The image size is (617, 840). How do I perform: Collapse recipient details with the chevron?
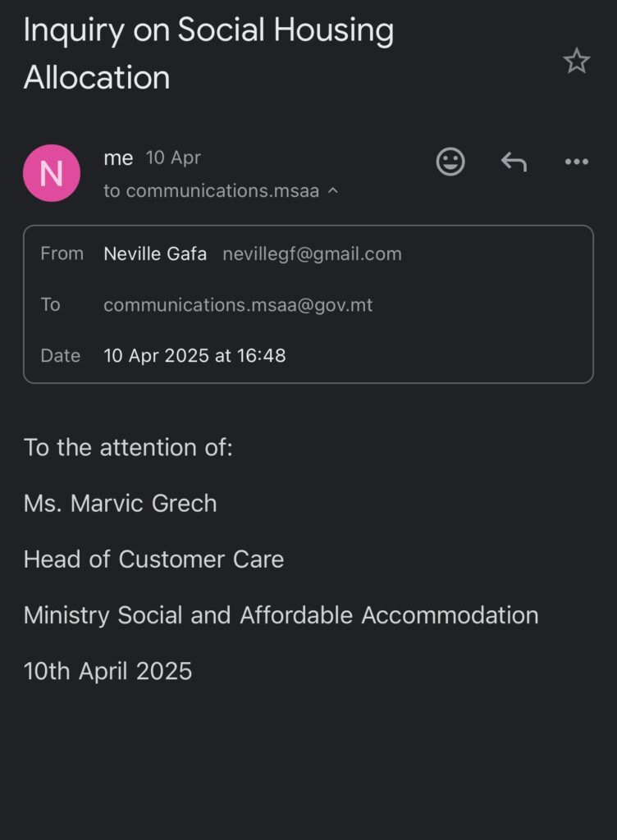tap(332, 190)
